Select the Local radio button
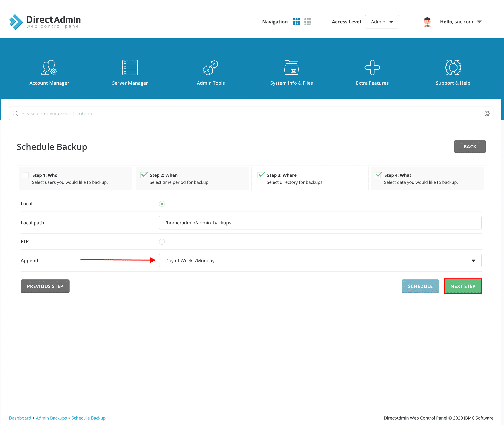Image resolution: width=504 pixels, height=425 pixels. click(x=162, y=204)
